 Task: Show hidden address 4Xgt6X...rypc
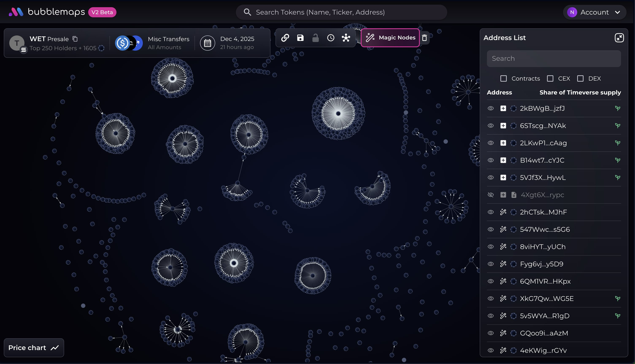[x=491, y=195]
